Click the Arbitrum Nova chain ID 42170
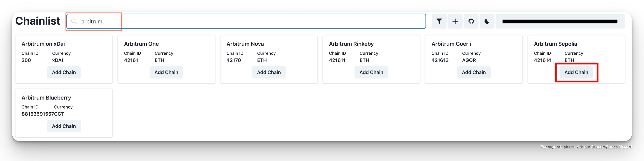This screenshot has width=644, height=161. click(x=233, y=60)
